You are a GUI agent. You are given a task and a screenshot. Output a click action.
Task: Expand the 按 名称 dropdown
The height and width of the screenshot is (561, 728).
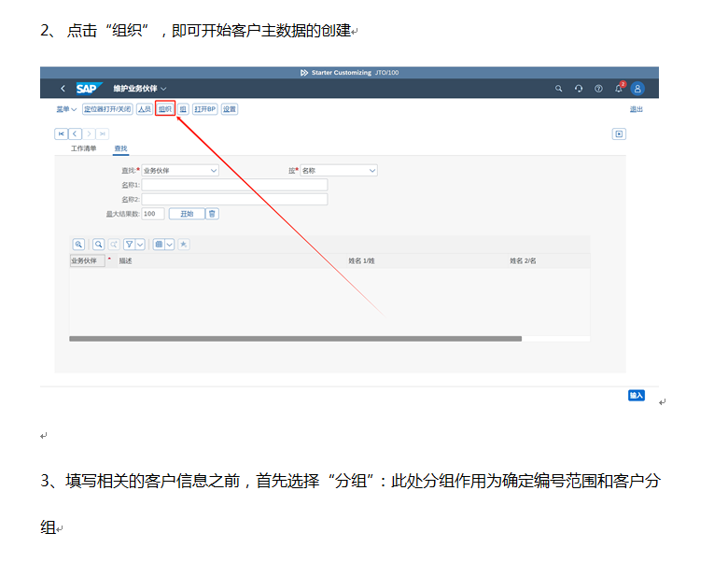click(371, 171)
